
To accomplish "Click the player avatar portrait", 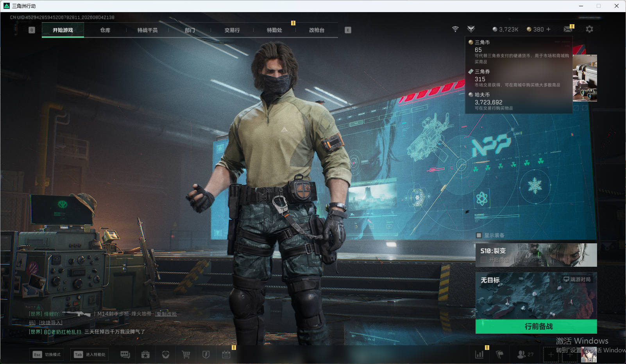I will point(589,355).
